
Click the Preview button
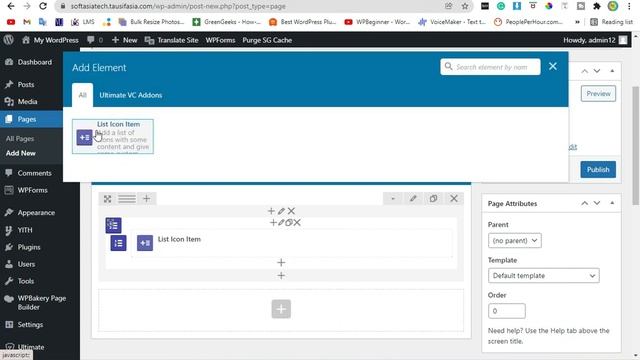coord(598,93)
